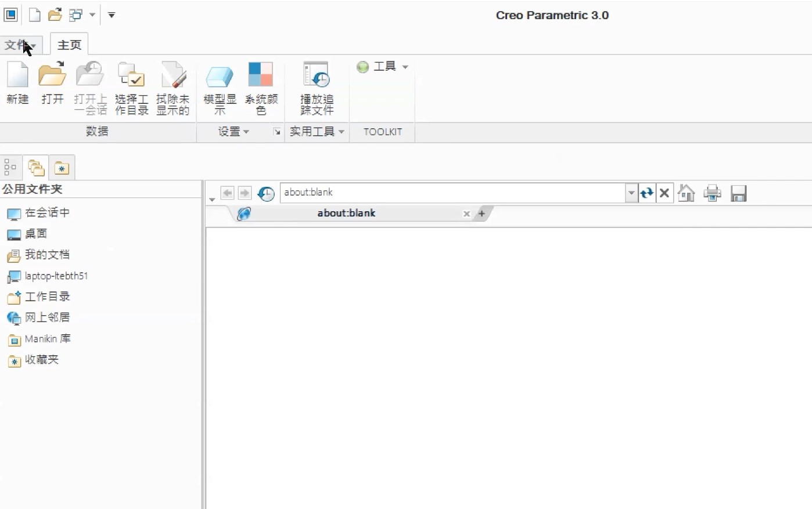812x509 pixels.
Task: Add a new browser tab with plus
Action: [482, 214]
